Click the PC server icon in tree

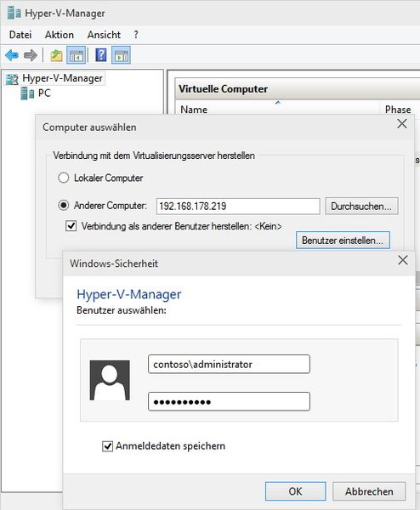27,93
